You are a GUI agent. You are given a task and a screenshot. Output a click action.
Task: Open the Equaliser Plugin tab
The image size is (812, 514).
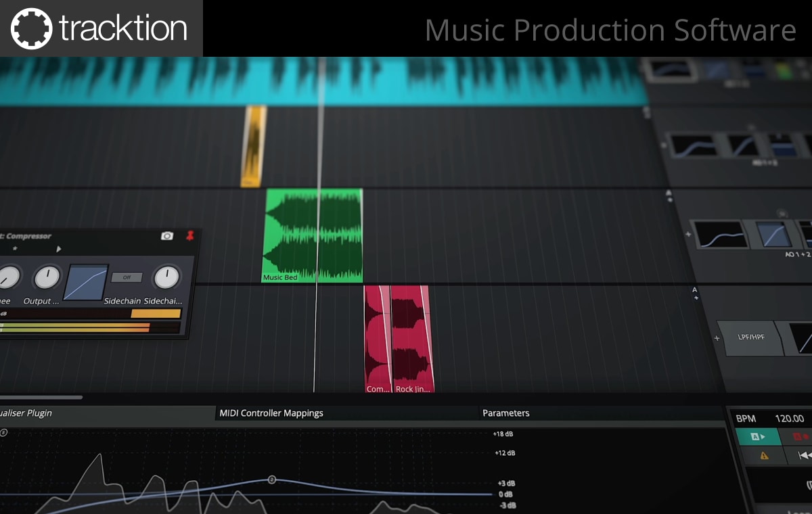click(26, 413)
